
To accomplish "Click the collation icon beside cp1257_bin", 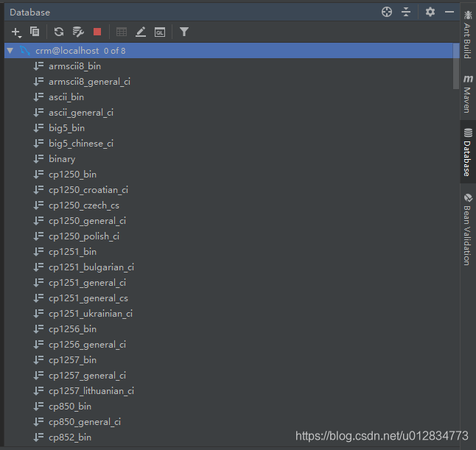I will tap(38, 360).
